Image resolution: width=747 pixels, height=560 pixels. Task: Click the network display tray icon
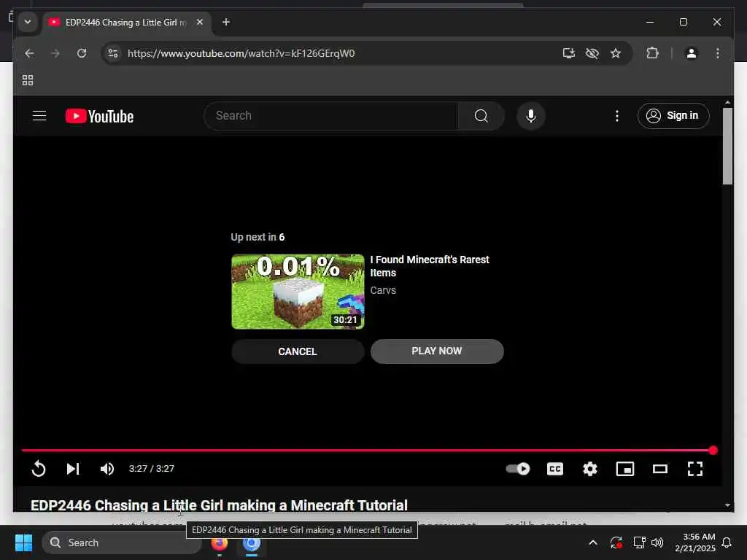(x=639, y=542)
